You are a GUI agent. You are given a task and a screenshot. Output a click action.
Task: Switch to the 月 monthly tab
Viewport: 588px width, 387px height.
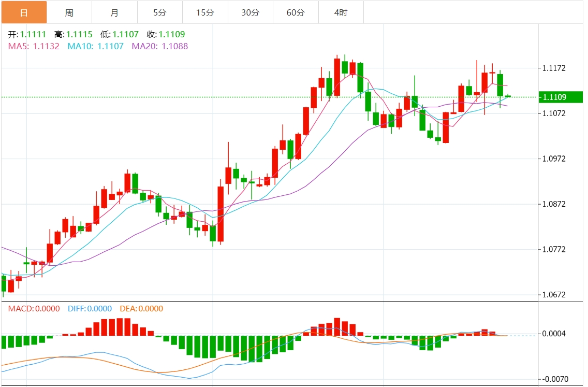click(x=115, y=12)
